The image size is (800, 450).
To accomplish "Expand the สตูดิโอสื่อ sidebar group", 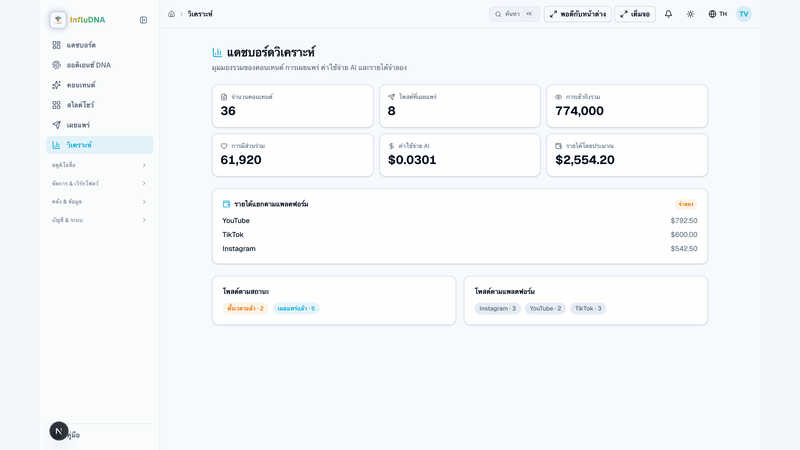I will pos(99,165).
